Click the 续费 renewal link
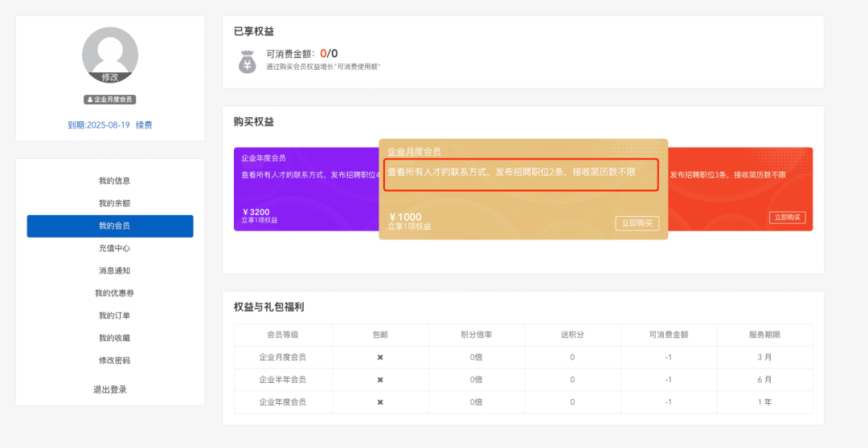The width and height of the screenshot is (868, 448). pyautogui.click(x=144, y=125)
